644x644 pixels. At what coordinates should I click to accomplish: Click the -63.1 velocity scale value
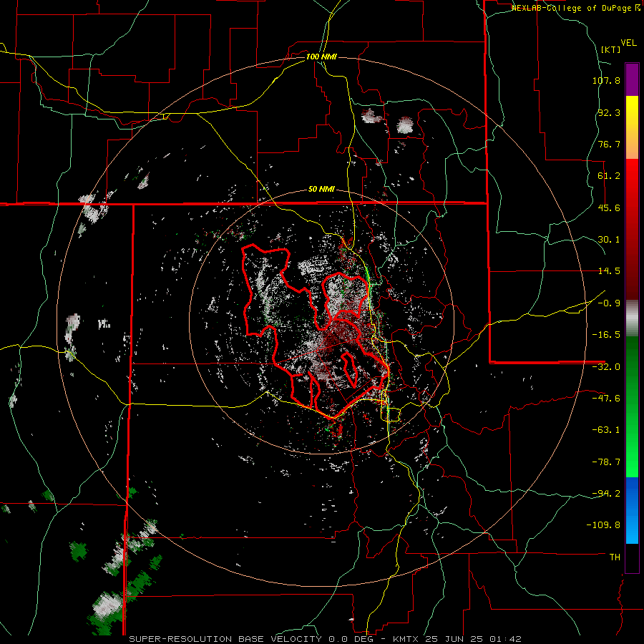[x=606, y=430]
